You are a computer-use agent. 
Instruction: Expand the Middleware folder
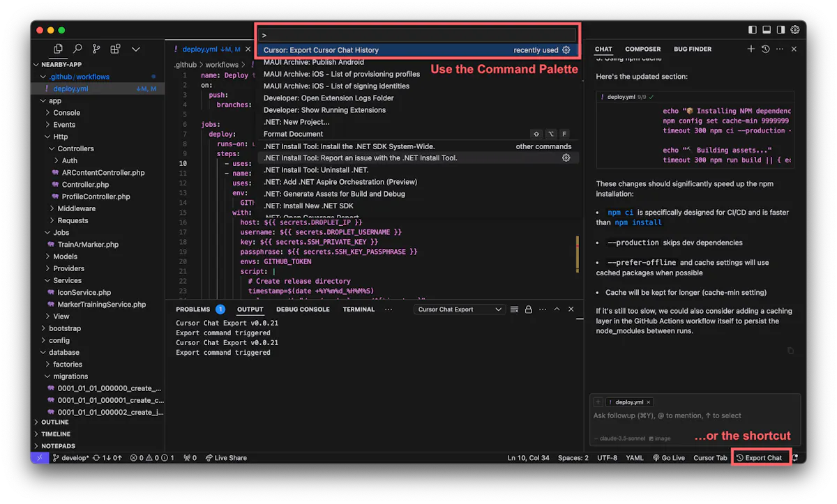(77, 208)
